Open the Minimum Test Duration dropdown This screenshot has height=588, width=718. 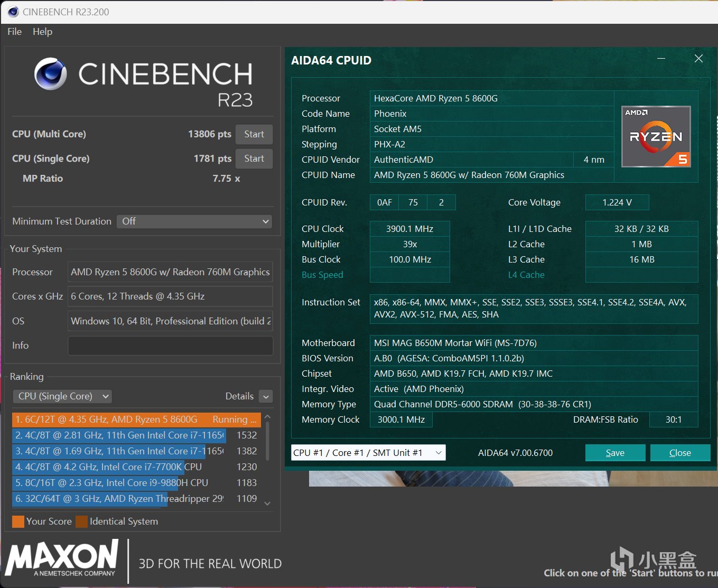(x=194, y=221)
